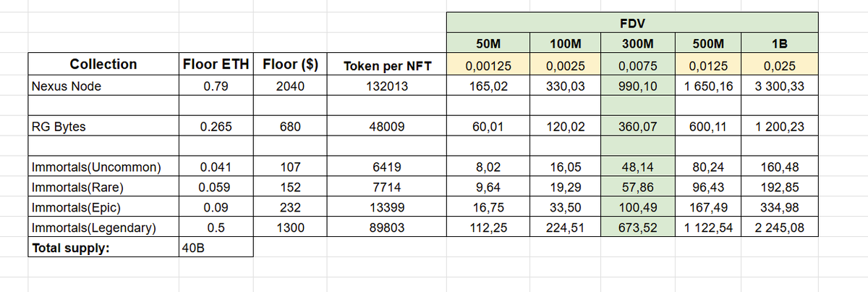The width and height of the screenshot is (868, 292).
Task: Select the FDV header cell
Action: point(634,24)
